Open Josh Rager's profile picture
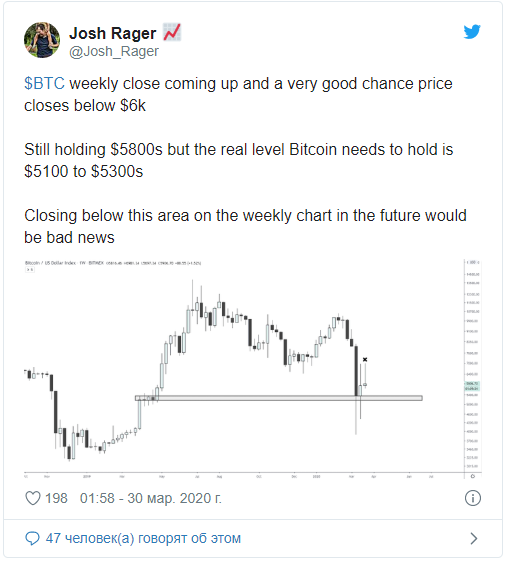The width and height of the screenshot is (508, 564). [42, 40]
